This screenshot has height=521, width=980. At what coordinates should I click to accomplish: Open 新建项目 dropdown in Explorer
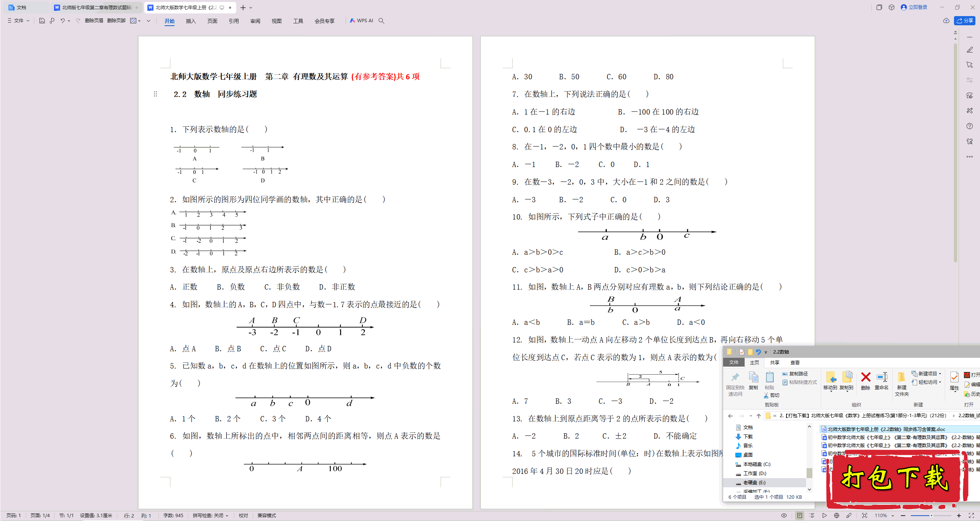[x=926, y=374]
